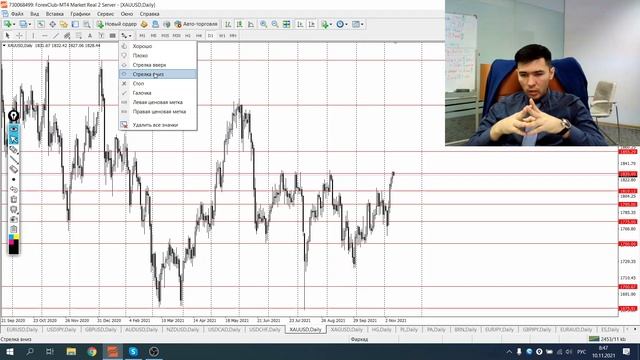Choose Стрелка вниз in arrows menu
The width and height of the screenshot is (640, 360).
pyautogui.click(x=158, y=74)
